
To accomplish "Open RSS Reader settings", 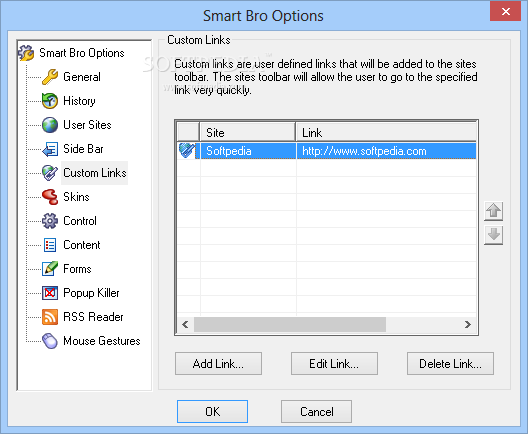I will point(93,317).
